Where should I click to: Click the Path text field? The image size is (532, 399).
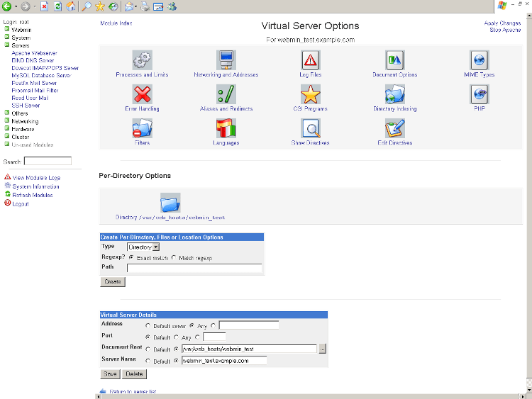194,268
